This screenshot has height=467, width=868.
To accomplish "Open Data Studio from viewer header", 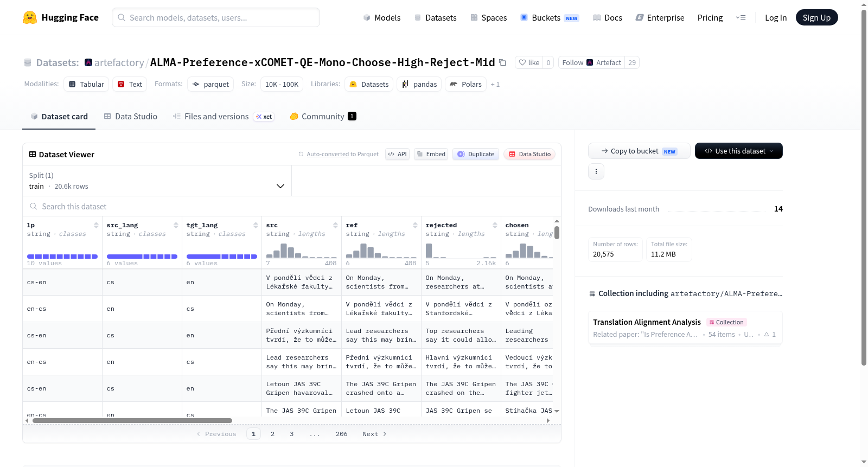I will (x=529, y=154).
